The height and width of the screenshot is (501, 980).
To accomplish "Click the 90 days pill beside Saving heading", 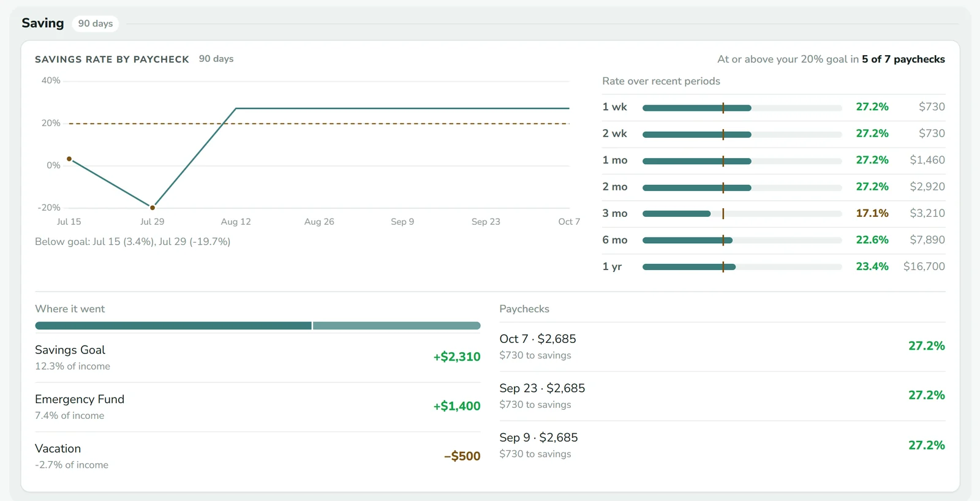I will [96, 23].
